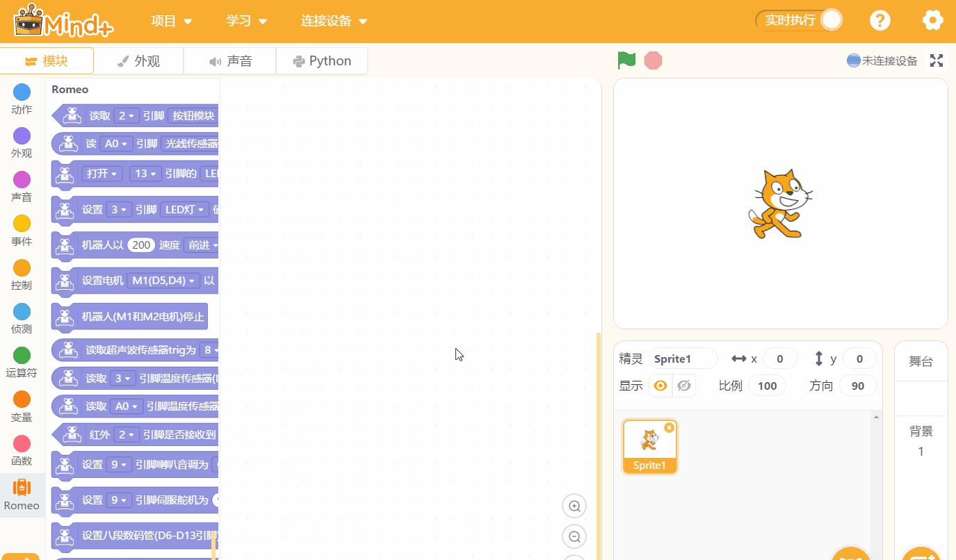Switch to the 外观 tab
Screen dimensions: 956x560
coord(138,61)
